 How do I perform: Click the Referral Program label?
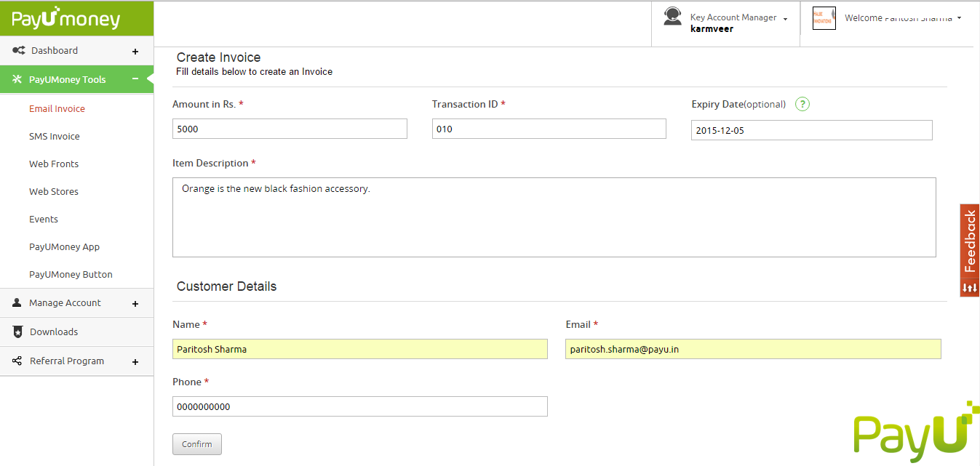click(67, 361)
